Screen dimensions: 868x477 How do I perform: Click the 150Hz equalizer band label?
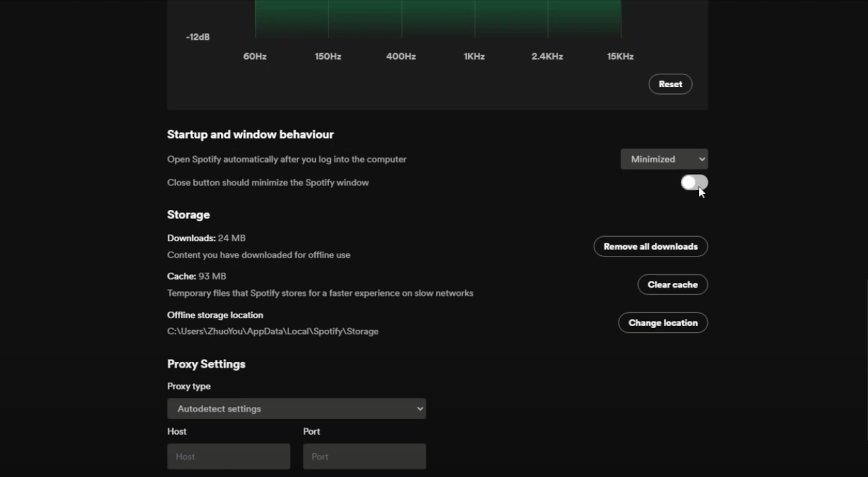[328, 56]
